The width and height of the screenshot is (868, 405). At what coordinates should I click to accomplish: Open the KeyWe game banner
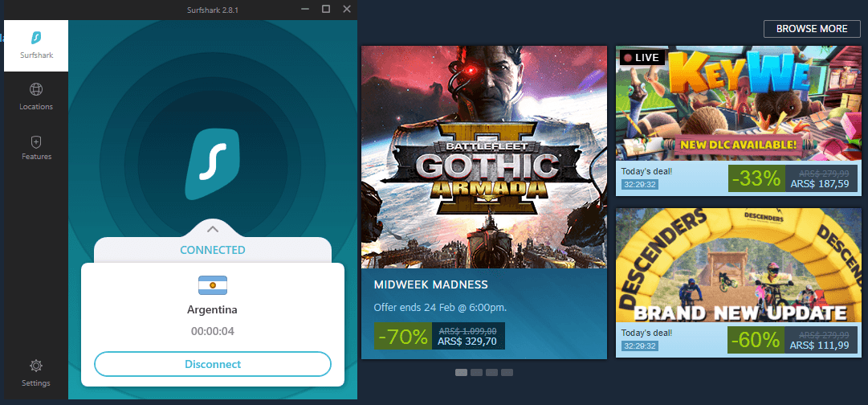click(739, 104)
